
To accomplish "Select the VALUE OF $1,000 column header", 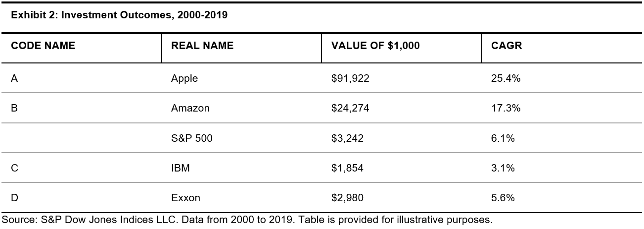I will pos(375,46).
